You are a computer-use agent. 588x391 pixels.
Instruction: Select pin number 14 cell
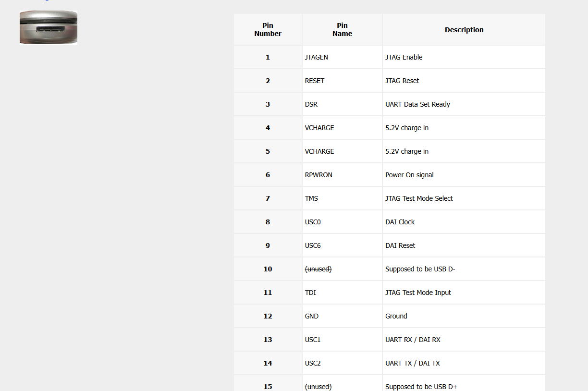pos(268,363)
